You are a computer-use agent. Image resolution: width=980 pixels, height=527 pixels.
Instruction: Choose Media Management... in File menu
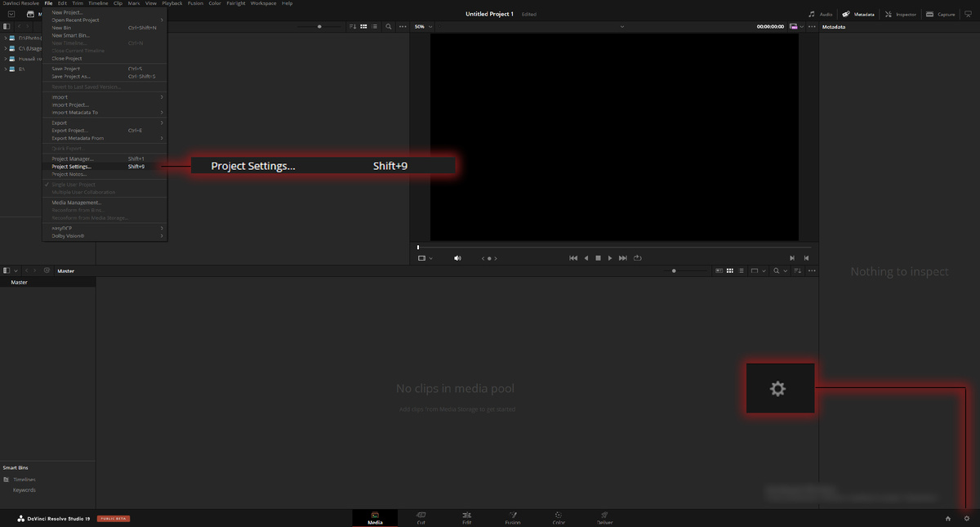(x=105, y=203)
